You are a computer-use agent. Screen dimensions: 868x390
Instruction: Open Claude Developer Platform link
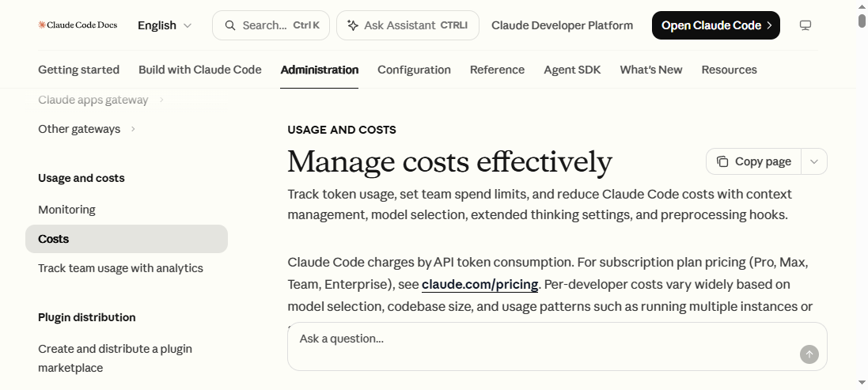562,25
